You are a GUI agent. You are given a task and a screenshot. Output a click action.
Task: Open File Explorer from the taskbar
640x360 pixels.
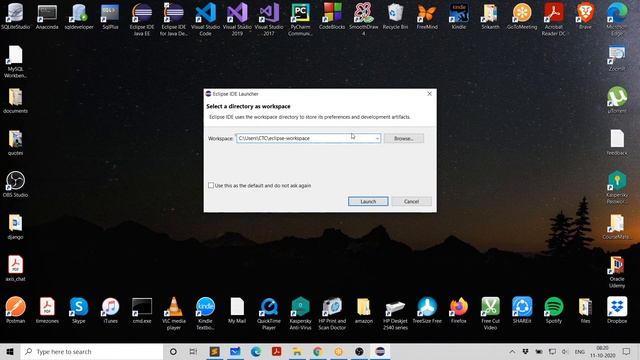pos(297,351)
